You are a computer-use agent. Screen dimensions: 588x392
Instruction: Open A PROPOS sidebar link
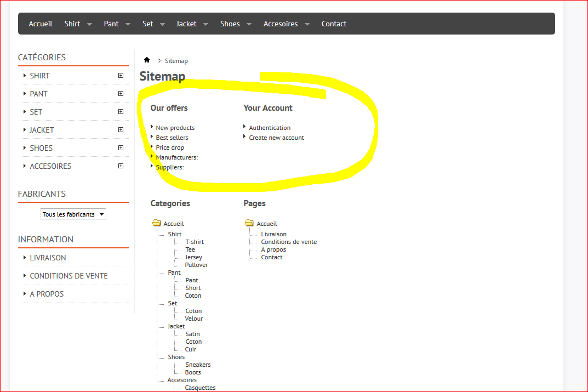coord(47,294)
